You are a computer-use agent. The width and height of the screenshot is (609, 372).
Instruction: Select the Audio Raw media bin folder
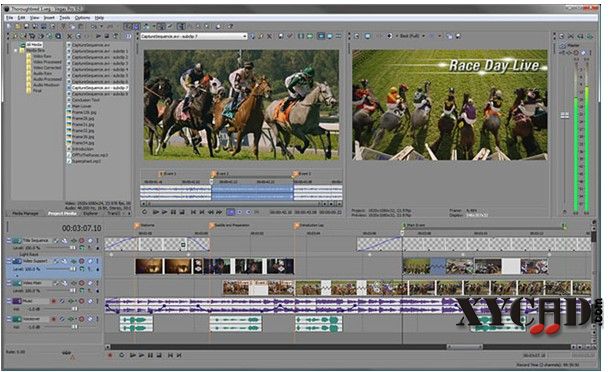point(42,73)
